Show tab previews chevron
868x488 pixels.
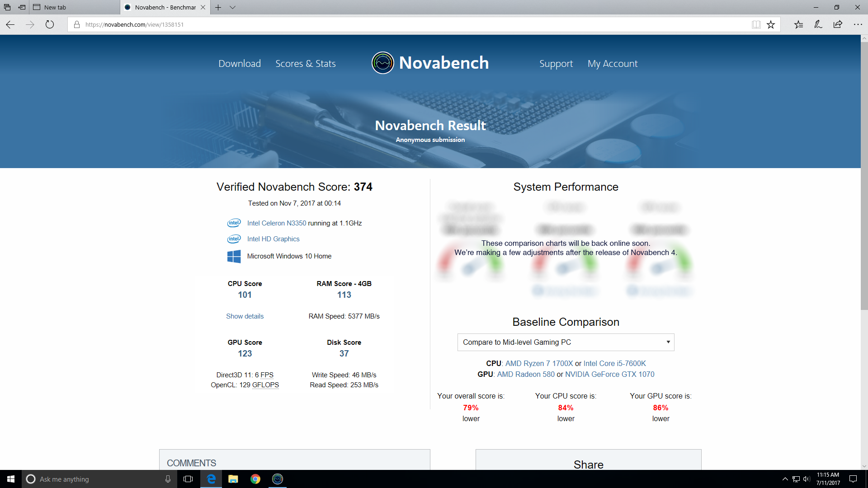(232, 7)
